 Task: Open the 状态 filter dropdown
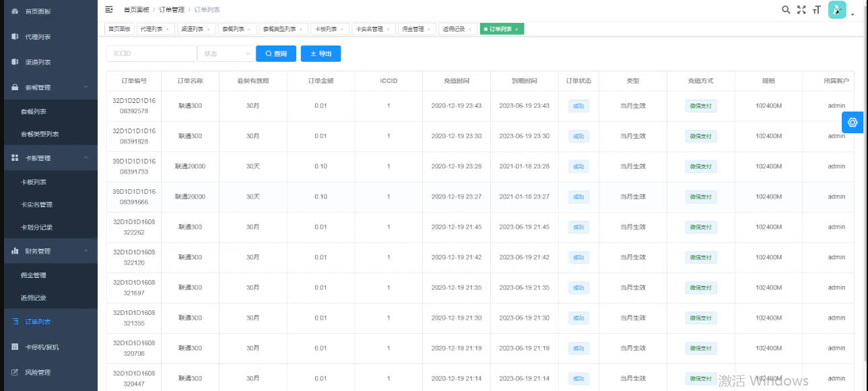[x=226, y=54]
